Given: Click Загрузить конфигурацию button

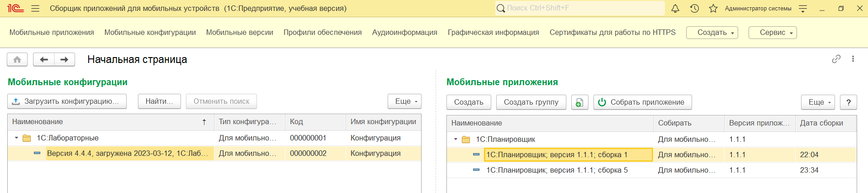Looking at the screenshot, I should 67,101.
